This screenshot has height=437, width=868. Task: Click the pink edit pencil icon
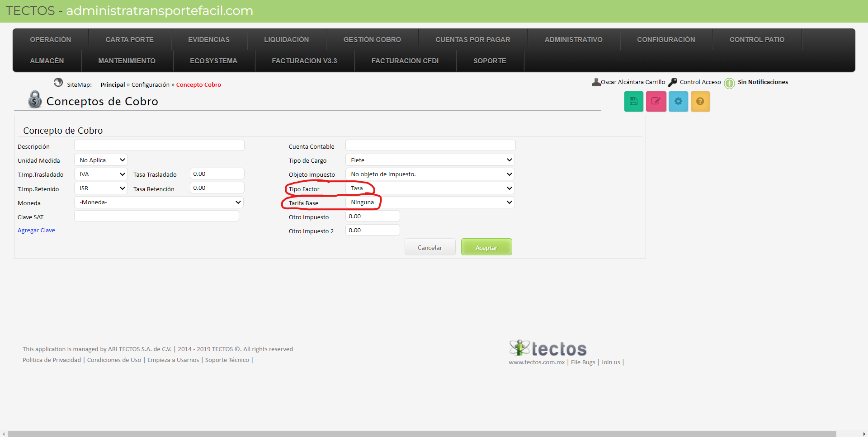click(x=656, y=102)
